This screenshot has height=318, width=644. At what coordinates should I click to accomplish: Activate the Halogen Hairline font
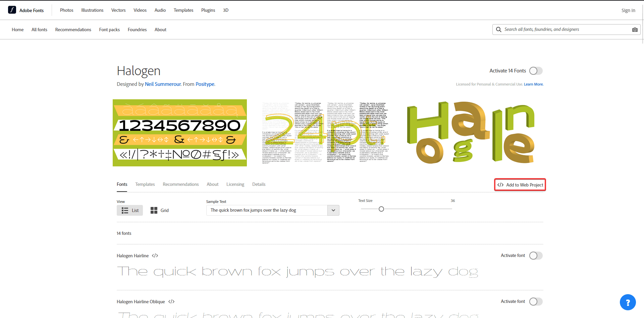click(x=535, y=255)
